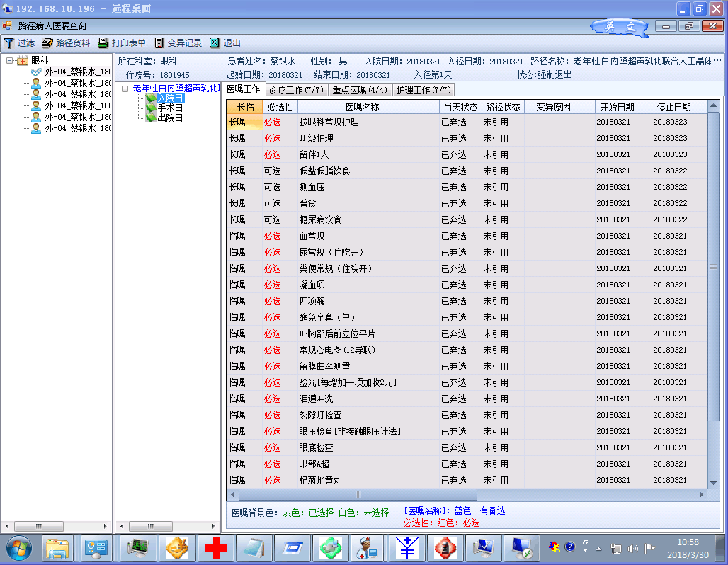Select the 留伴1人 order row
This screenshot has width=728, height=565.
(x=467, y=154)
